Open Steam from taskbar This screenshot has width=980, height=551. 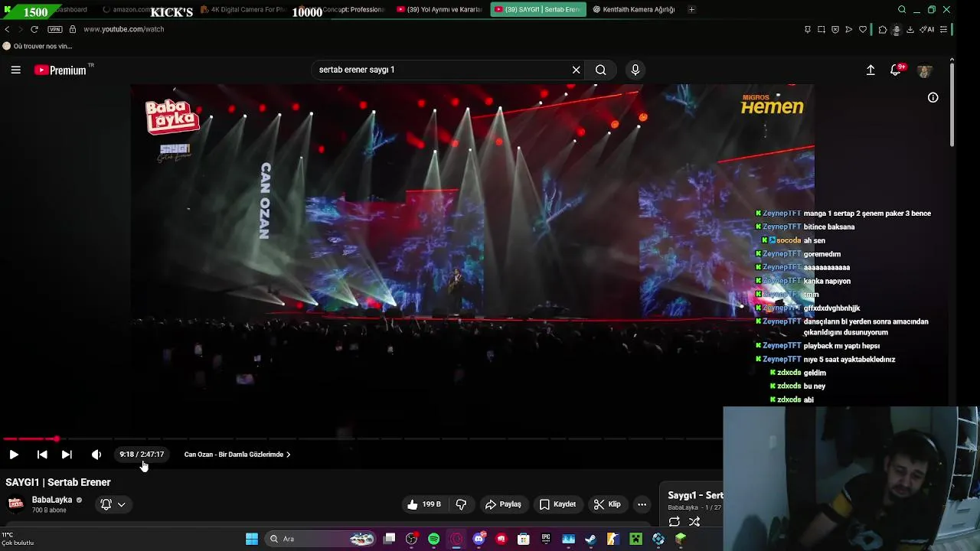pyautogui.click(x=591, y=539)
